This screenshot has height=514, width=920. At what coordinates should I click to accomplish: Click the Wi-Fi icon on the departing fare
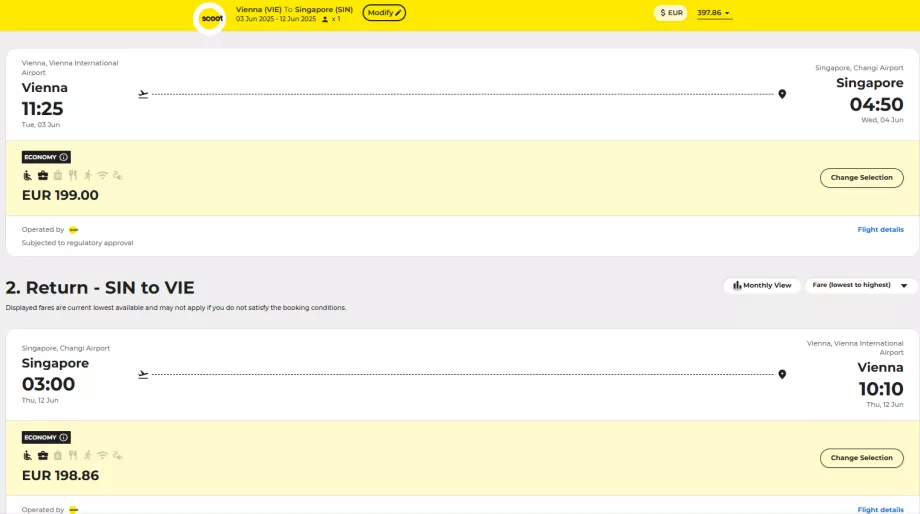coord(102,176)
